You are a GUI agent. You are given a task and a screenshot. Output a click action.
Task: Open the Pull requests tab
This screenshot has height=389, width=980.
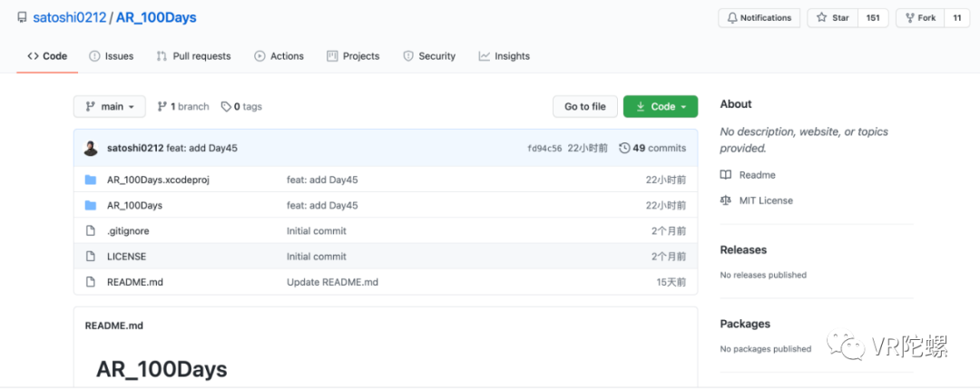[x=194, y=56]
